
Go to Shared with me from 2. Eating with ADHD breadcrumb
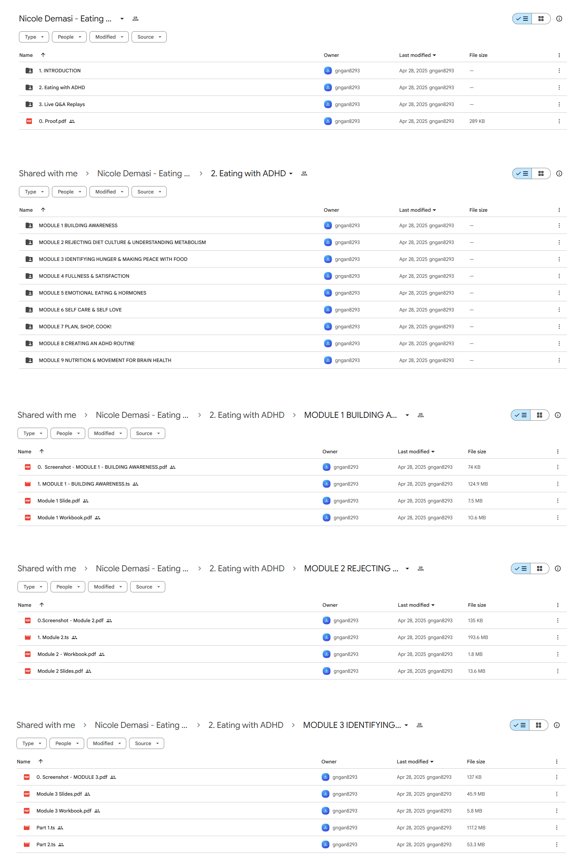[x=48, y=173]
